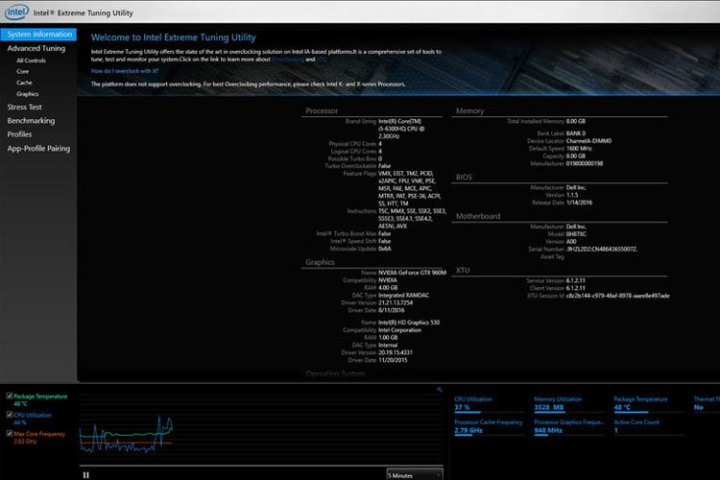Open the Stress Test section
Screen dimensions: 720x480
(24, 106)
